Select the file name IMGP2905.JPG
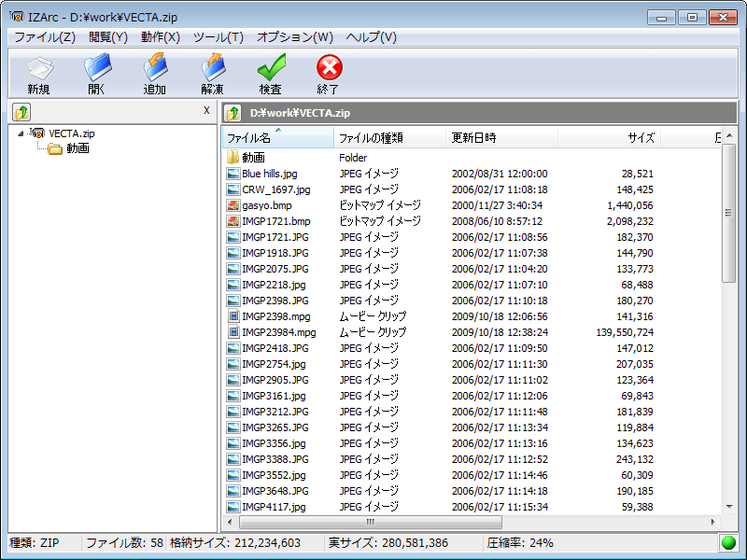747x560 pixels. (275, 380)
